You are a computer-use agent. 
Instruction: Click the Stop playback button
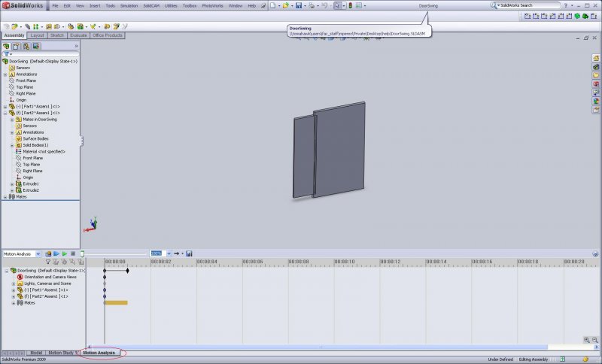[73, 254]
